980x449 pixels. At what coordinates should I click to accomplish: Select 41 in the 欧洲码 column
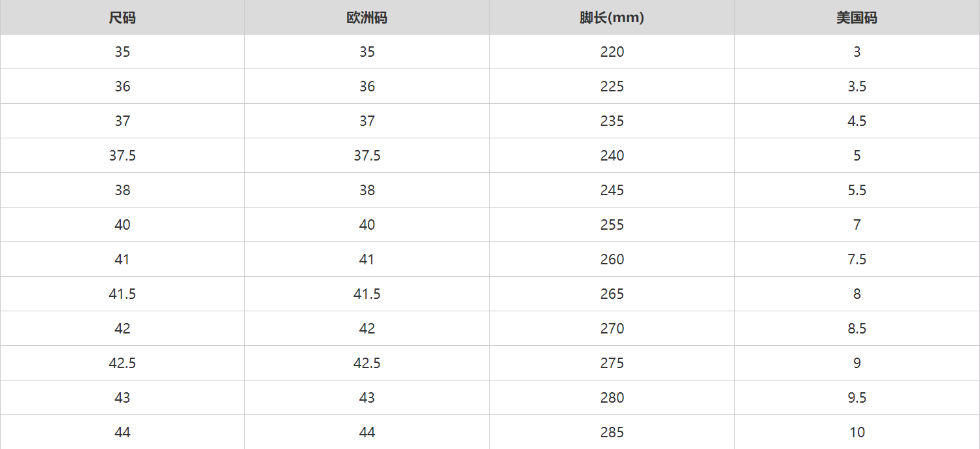click(x=367, y=260)
